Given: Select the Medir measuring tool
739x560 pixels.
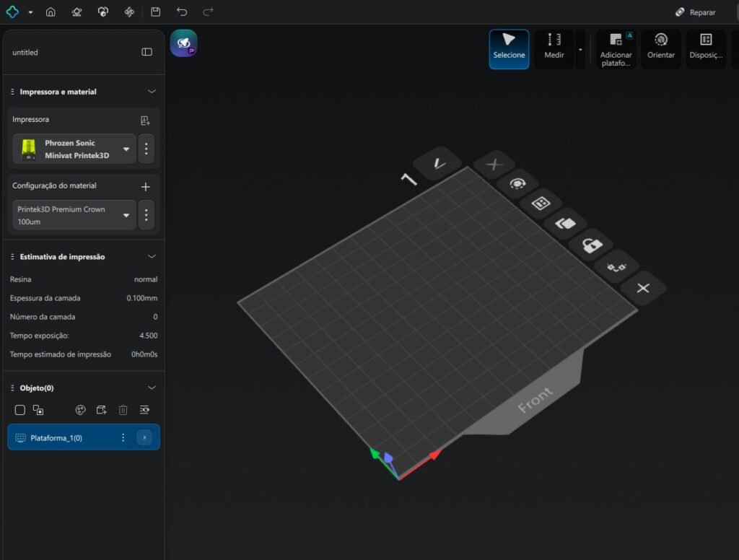Looking at the screenshot, I should (554, 48).
